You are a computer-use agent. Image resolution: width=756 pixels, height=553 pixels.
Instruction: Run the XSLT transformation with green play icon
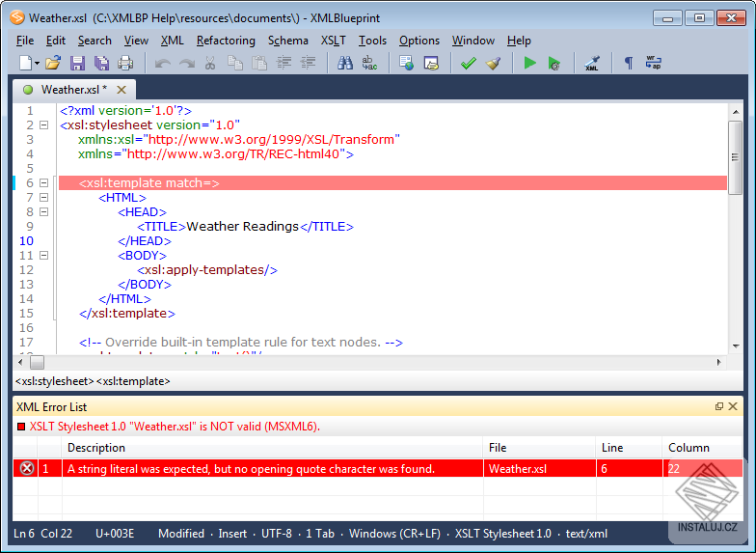pyautogui.click(x=529, y=64)
